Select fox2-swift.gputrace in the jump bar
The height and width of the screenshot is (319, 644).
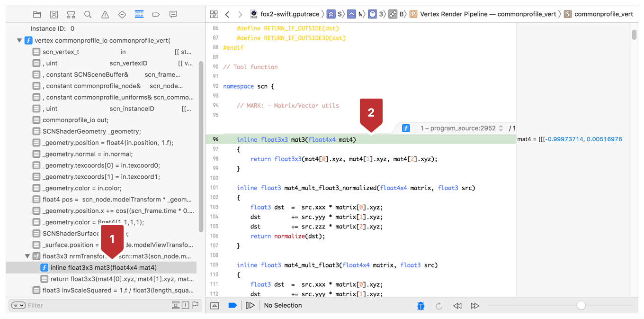(x=286, y=14)
